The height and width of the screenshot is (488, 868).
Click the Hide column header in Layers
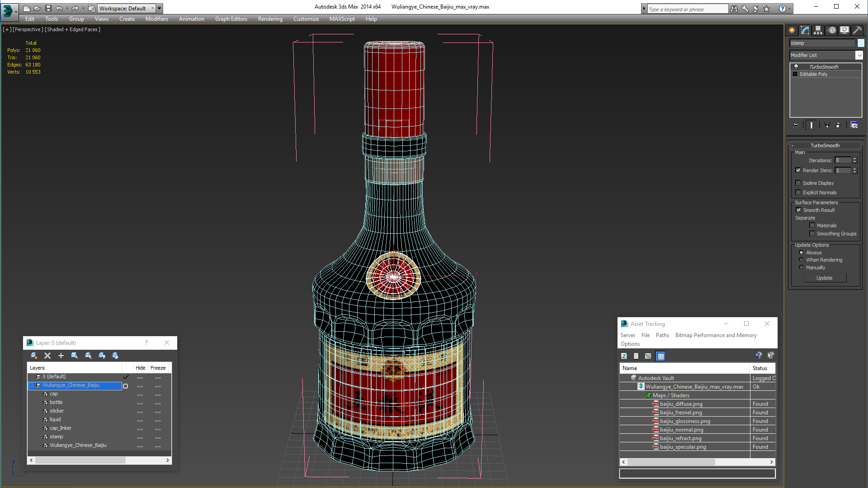[x=140, y=368]
